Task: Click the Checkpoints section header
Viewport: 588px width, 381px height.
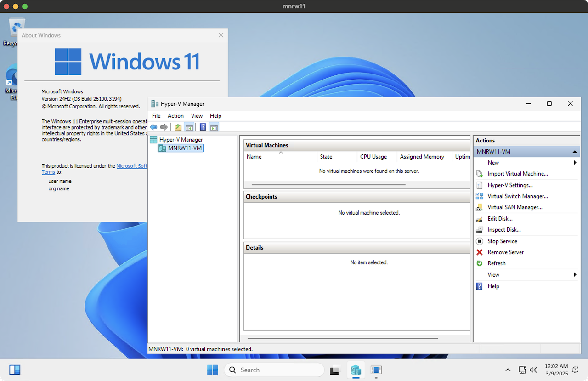Action: [357, 197]
